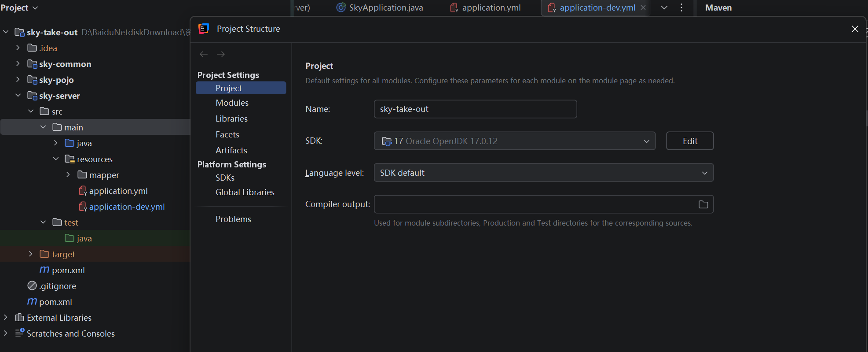The width and height of the screenshot is (868, 352).
Task: Collapse the sky-take-out root node
Action: coord(6,32)
